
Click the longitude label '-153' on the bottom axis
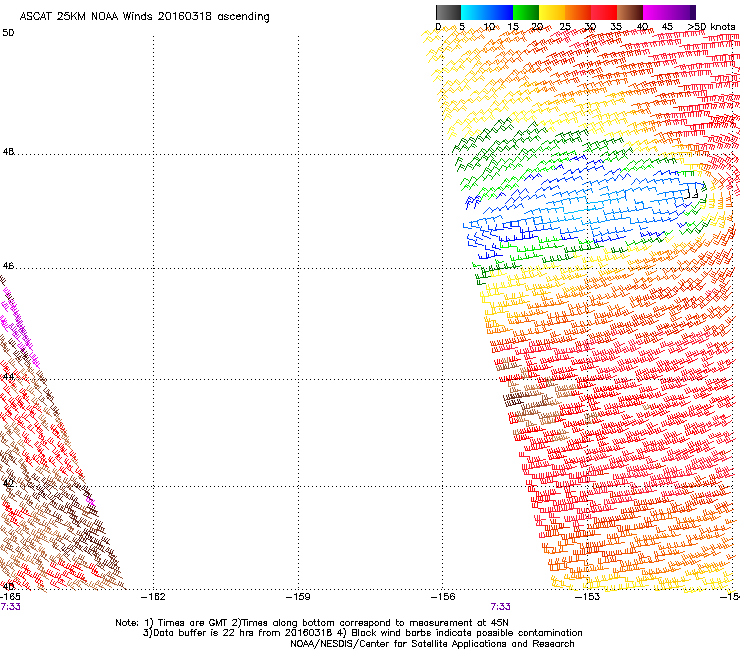(x=588, y=597)
